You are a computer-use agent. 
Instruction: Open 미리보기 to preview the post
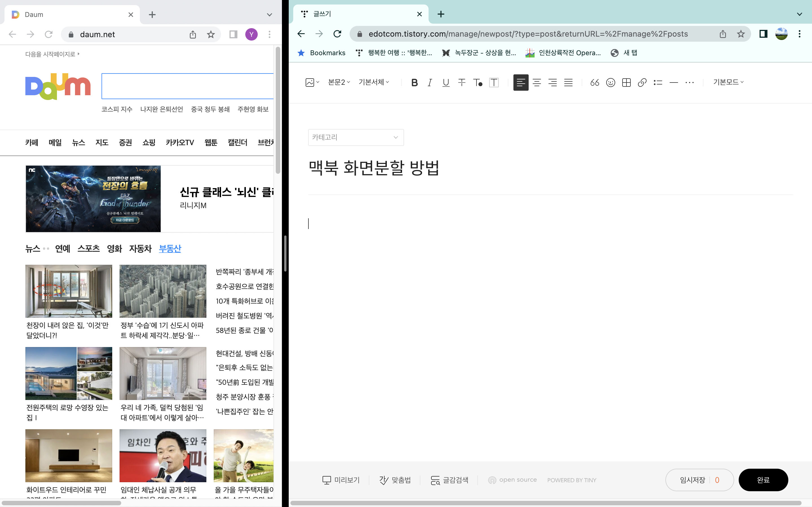pyautogui.click(x=341, y=479)
